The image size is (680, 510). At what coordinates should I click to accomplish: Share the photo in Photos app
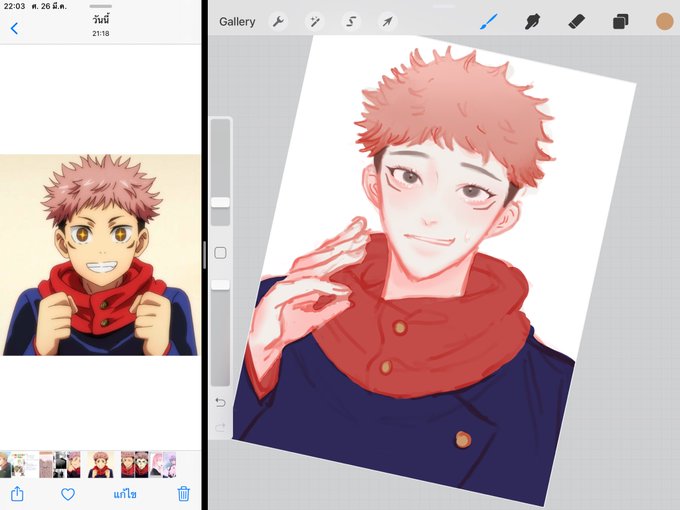(17, 494)
